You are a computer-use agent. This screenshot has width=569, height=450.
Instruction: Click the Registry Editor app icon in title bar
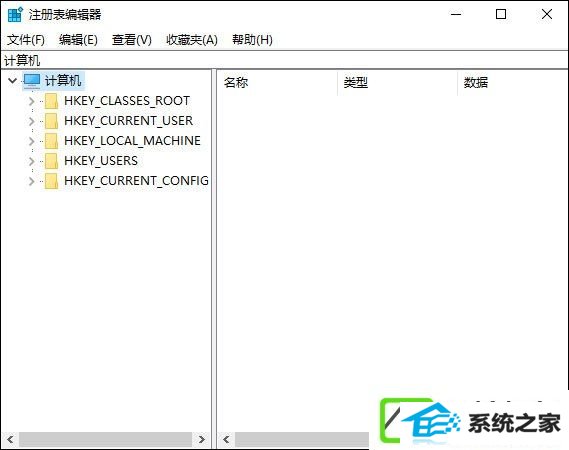tap(15, 15)
